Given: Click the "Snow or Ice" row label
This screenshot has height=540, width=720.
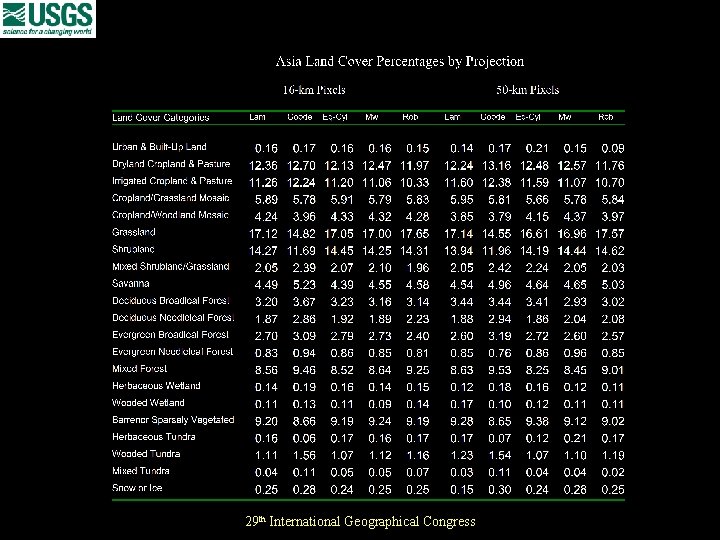Looking at the screenshot, I should [137, 488].
